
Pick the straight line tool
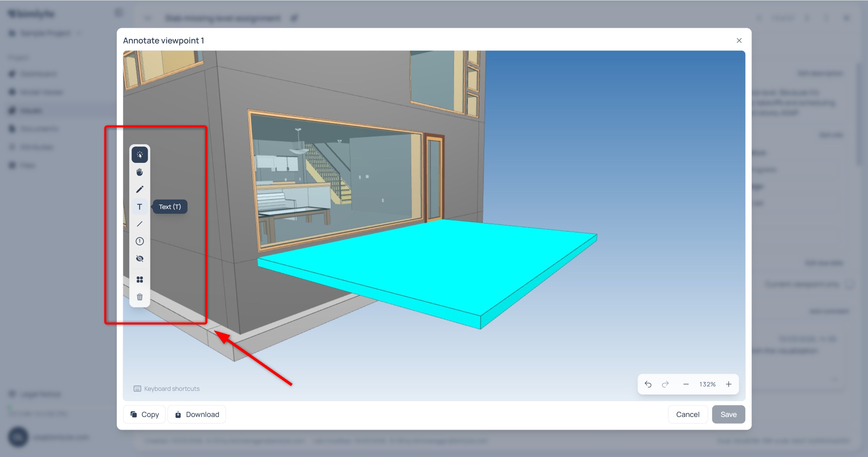click(140, 224)
